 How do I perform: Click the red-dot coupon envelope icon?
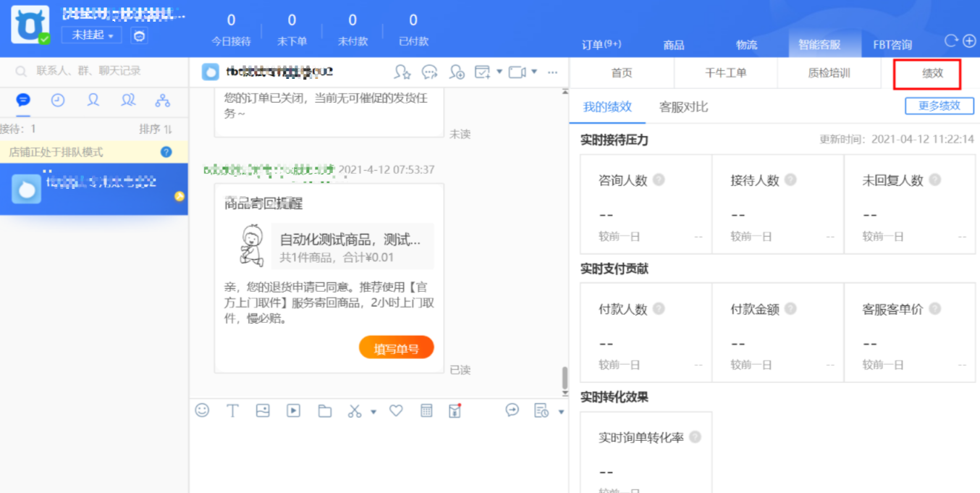[x=455, y=410]
